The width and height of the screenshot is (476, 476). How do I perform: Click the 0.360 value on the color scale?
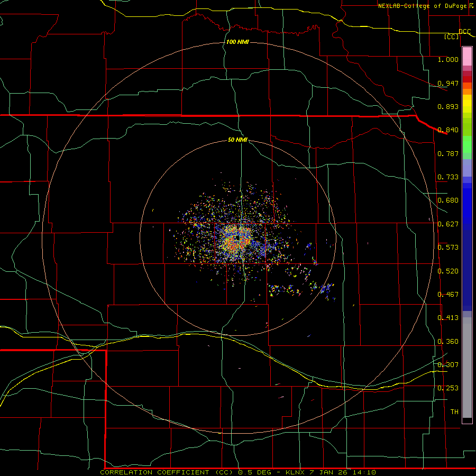click(x=448, y=342)
